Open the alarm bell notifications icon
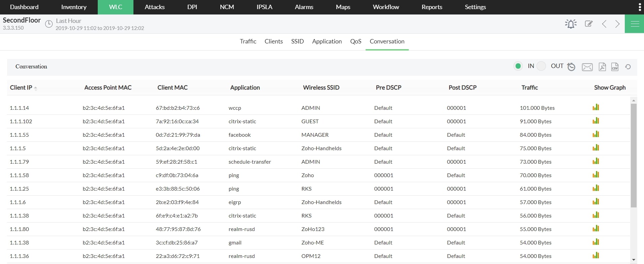This screenshot has width=644, height=264. coord(571,24)
